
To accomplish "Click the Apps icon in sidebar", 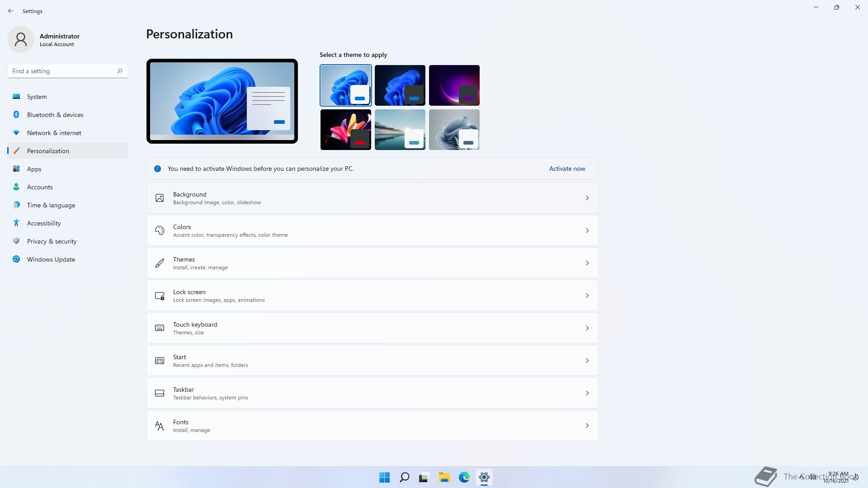I will click(x=16, y=169).
